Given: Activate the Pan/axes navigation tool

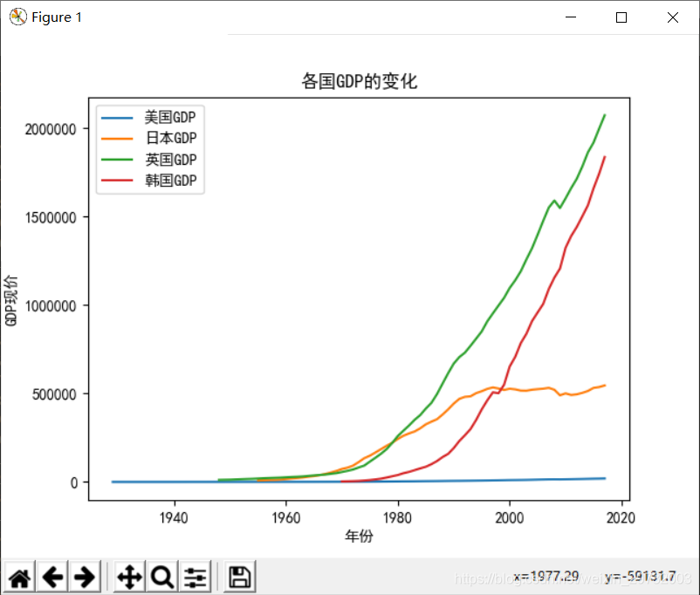Looking at the screenshot, I should (128, 577).
